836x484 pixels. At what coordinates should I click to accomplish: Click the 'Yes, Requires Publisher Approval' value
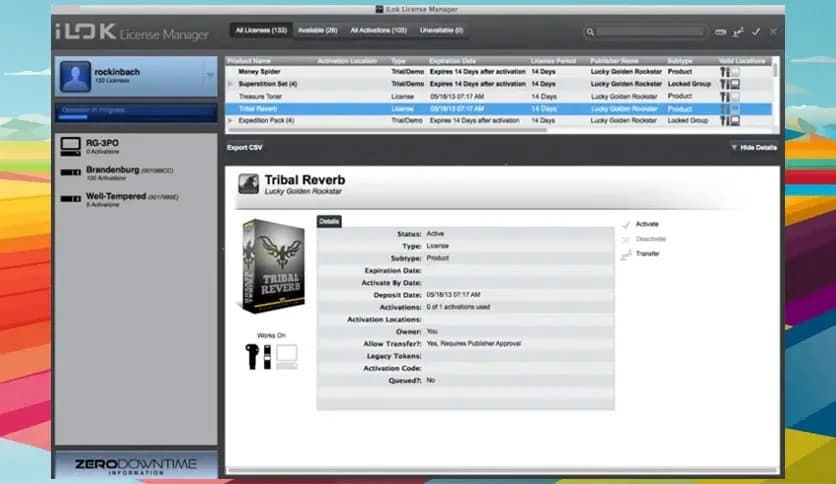(474, 344)
